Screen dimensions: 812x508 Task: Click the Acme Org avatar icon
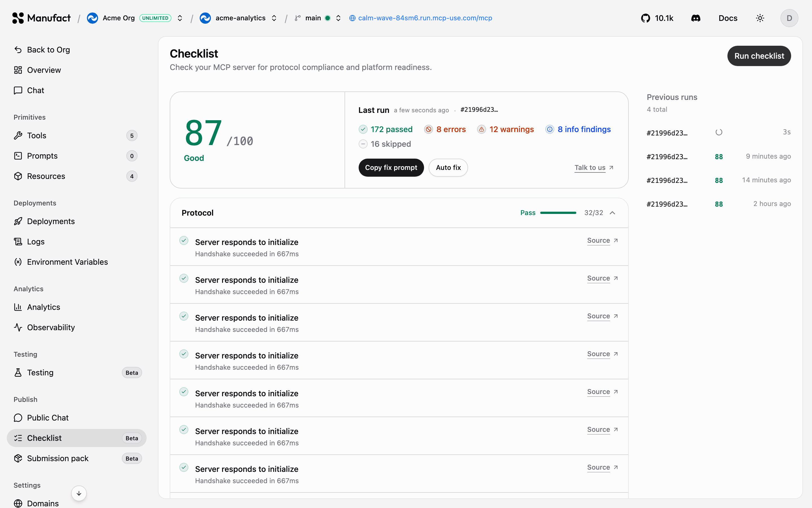[x=92, y=18]
